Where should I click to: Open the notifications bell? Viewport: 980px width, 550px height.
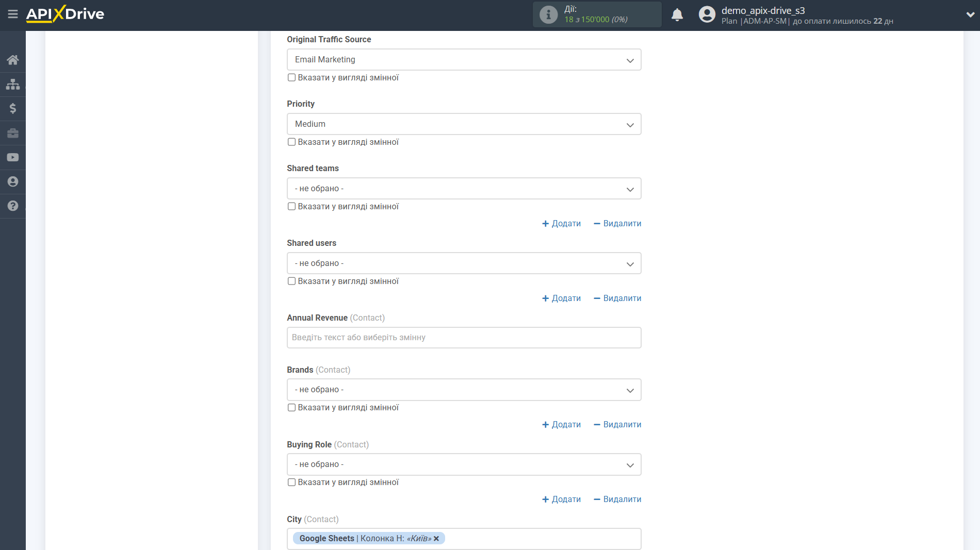click(677, 14)
